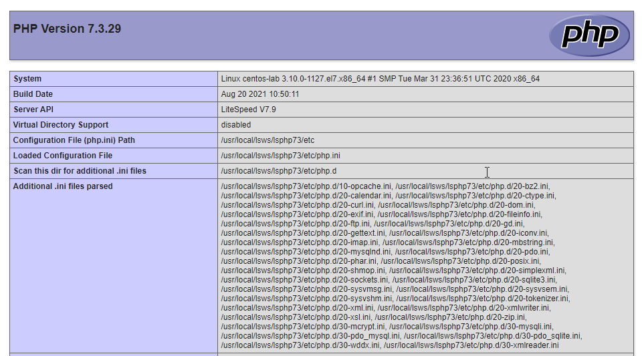Click the 20-fileinfo.ini file path
Viewport: 644px width, 356px height.
point(459,214)
